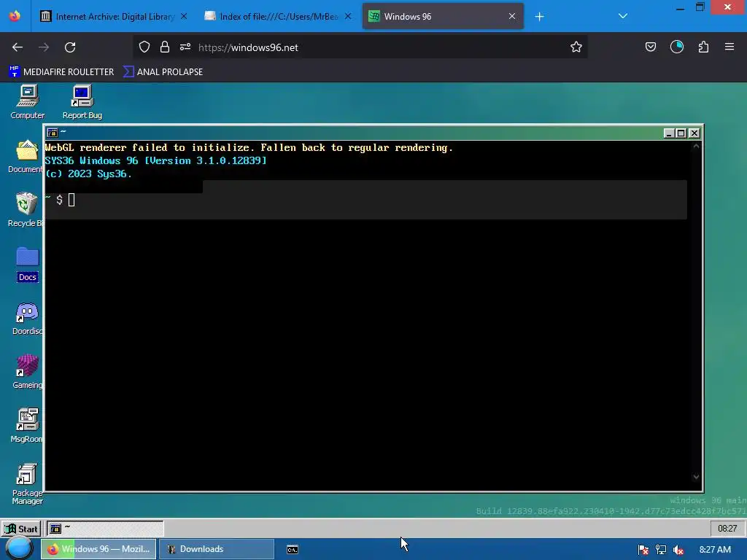Launch the Doordisc shortcut icon

click(x=27, y=319)
